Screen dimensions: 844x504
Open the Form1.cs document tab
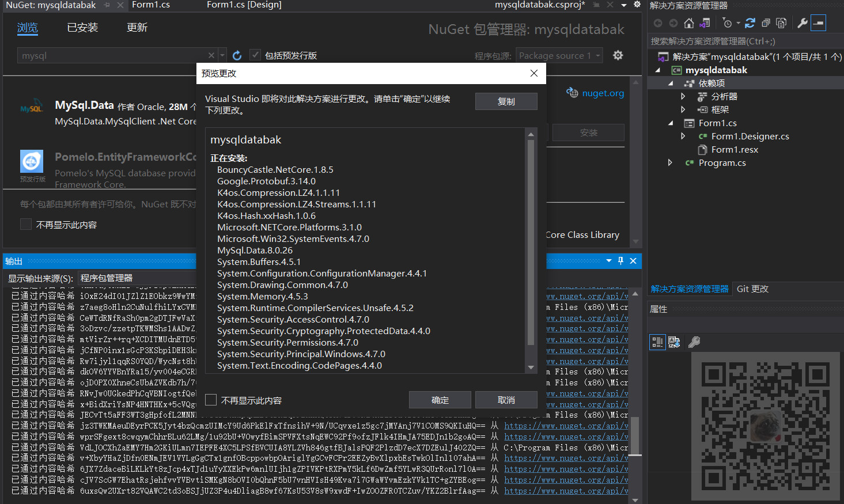pyautogui.click(x=151, y=5)
